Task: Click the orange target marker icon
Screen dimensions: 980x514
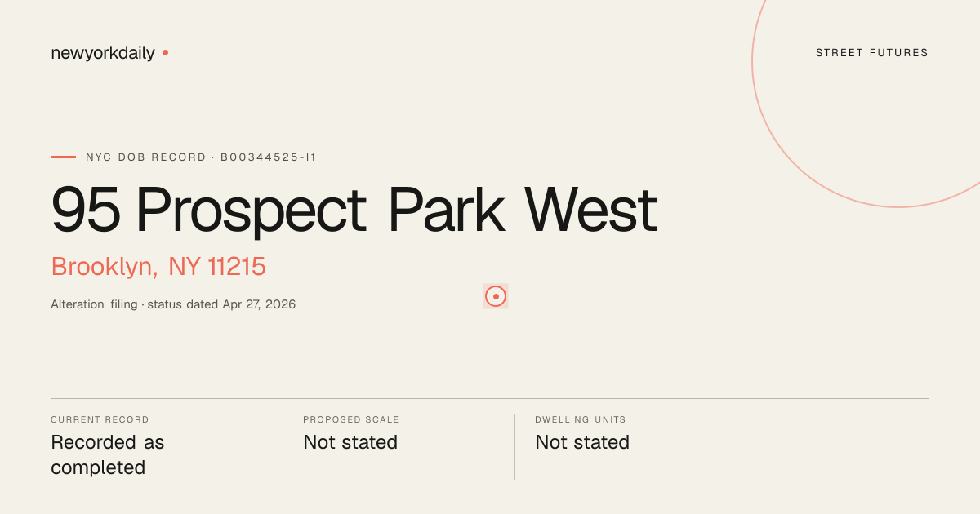Action: click(x=496, y=296)
